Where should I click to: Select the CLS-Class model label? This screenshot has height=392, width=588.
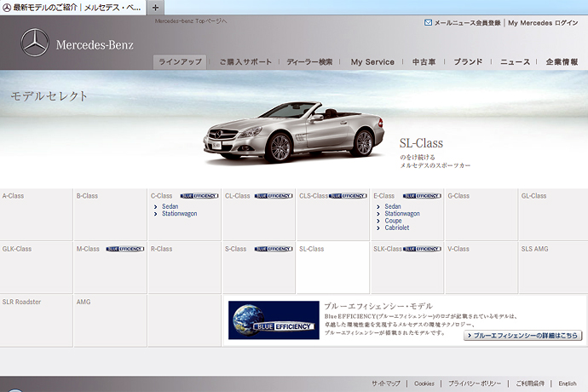click(x=314, y=196)
